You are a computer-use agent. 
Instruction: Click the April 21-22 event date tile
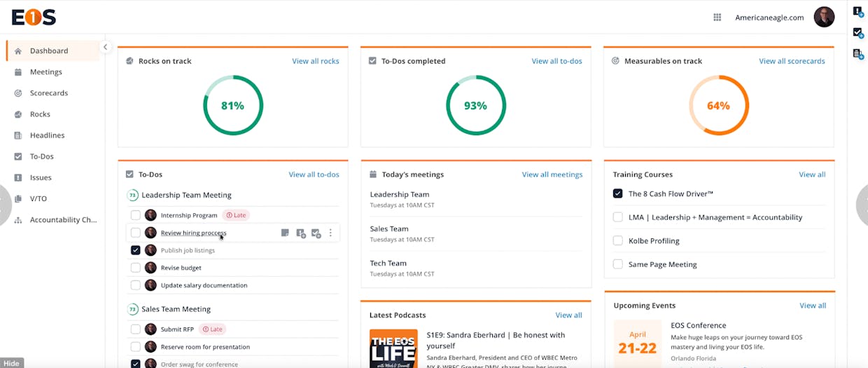(638, 343)
